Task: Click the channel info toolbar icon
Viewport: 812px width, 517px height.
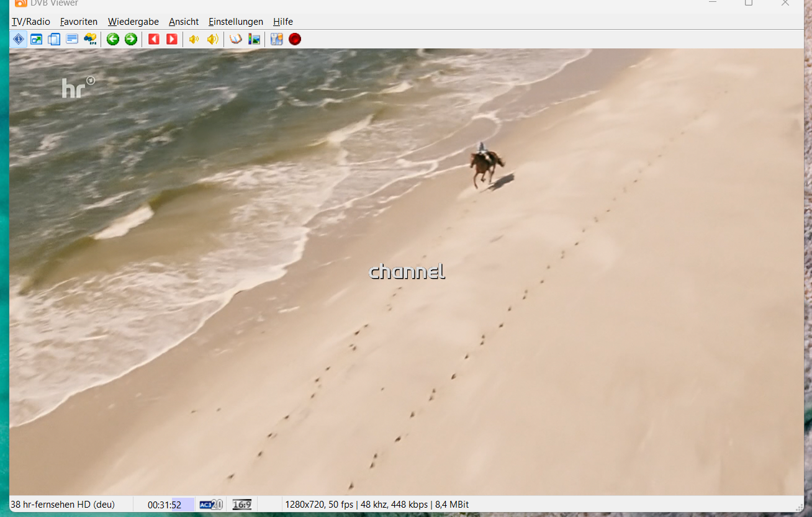Action: 19,39
